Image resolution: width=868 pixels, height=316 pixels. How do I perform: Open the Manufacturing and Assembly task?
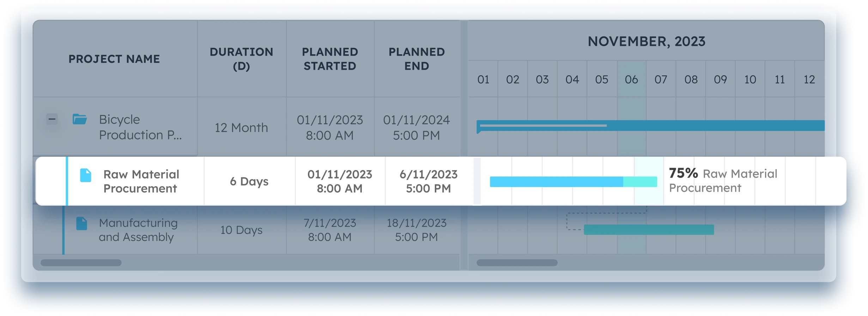click(x=138, y=230)
